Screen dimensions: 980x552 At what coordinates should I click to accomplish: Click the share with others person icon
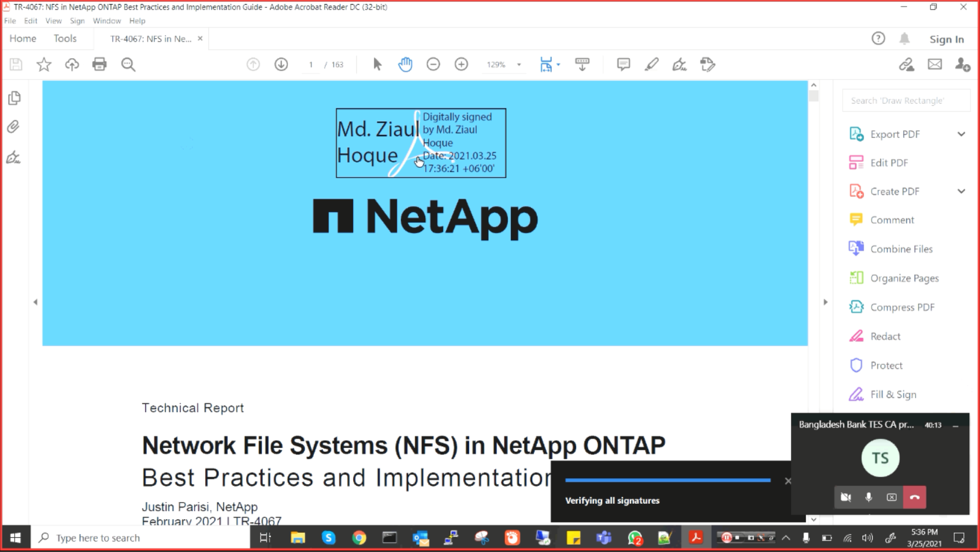point(963,64)
